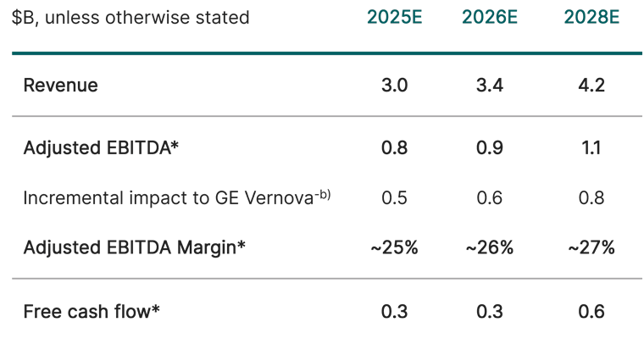Click the 2028E Free cash flow value 0.6
644x344 pixels.
(591, 311)
